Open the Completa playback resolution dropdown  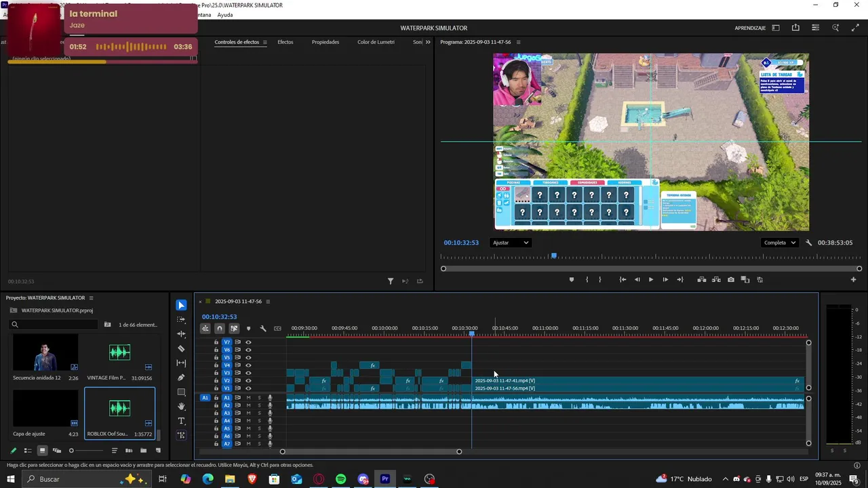(x=780, y=243)
